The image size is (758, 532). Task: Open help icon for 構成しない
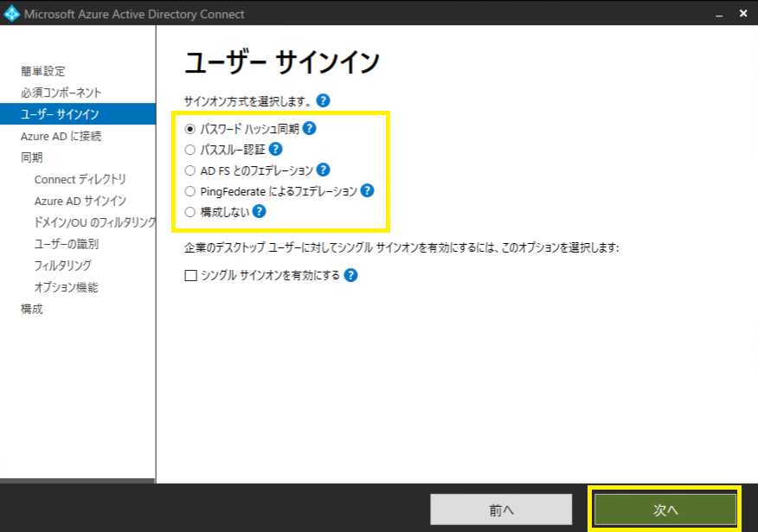(x=259, y=211)
